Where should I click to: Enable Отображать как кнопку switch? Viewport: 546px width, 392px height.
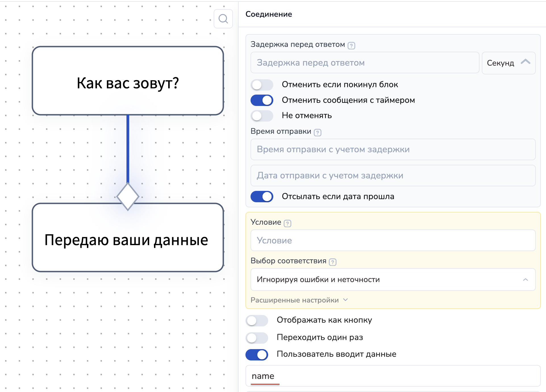(x=257, y=320)
